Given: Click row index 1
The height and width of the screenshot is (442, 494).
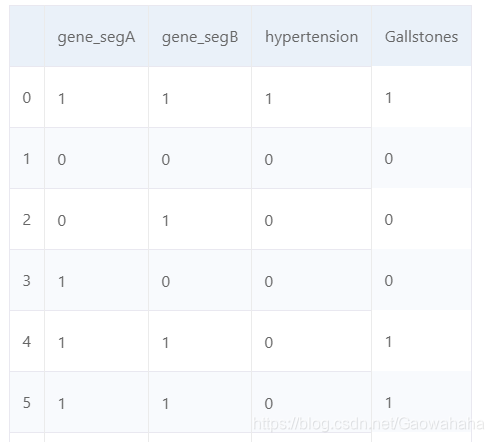Looking at the screenshot, I should pyautogui.click(x=27, y=159).
